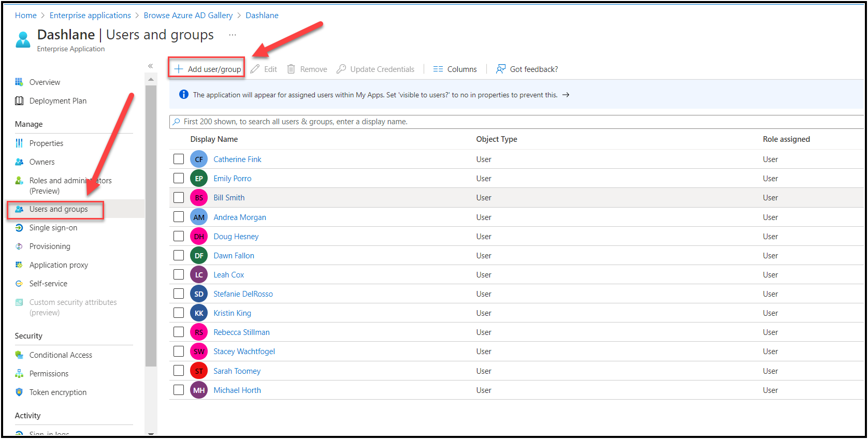Screen dimensions: 868x439
Task: Click the Application proxy icon
Action: (x=19, y=265)
